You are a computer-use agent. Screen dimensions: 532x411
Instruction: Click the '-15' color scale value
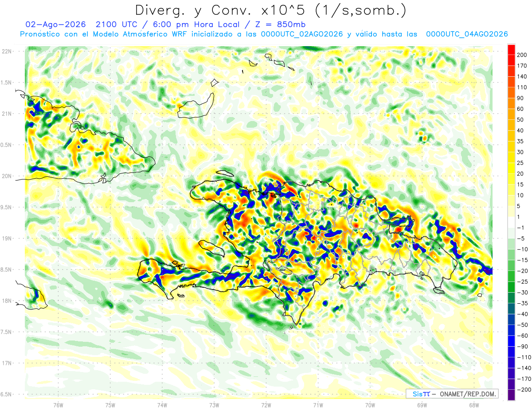coord(523,260)
